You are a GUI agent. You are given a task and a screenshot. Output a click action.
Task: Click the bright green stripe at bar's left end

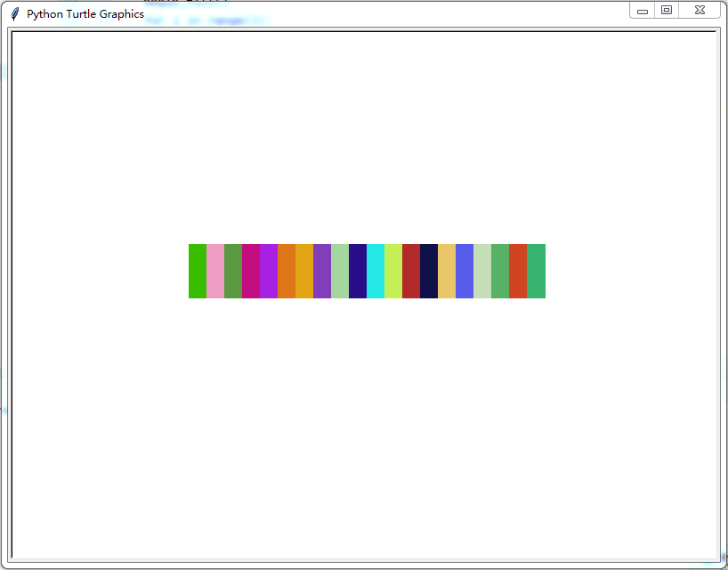(x=198, y=272)
